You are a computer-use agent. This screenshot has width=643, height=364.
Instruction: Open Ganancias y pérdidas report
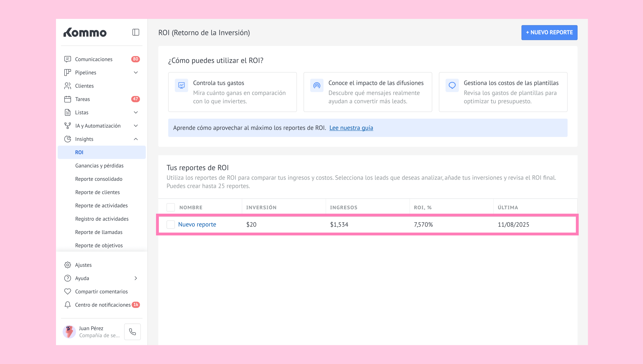click(x=99, y=165)
